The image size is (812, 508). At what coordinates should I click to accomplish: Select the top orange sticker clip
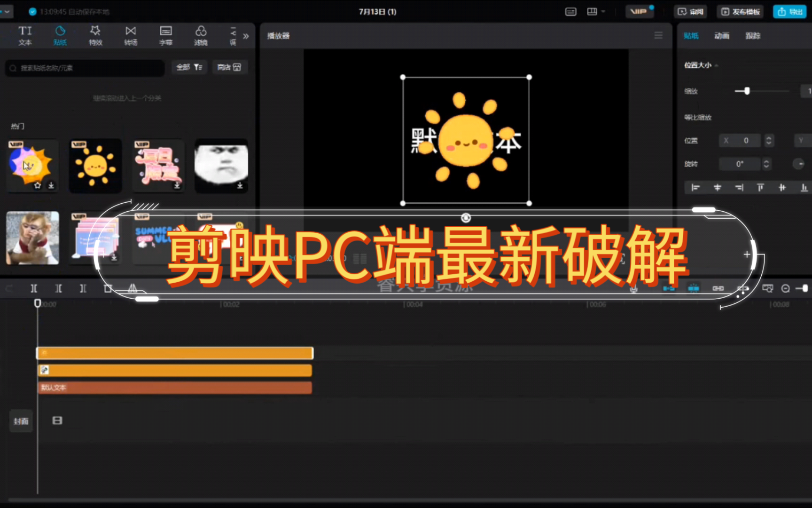click(175, 353)
